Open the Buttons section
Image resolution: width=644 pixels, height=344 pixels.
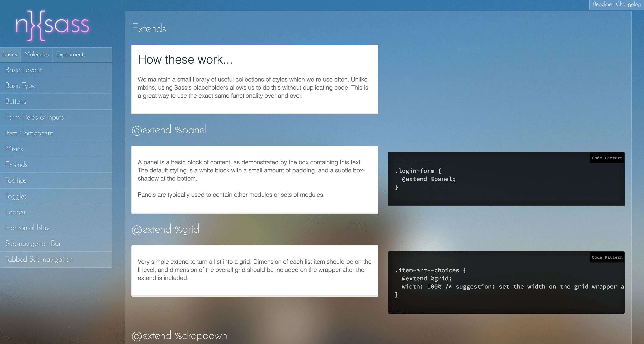coord(56,102)
